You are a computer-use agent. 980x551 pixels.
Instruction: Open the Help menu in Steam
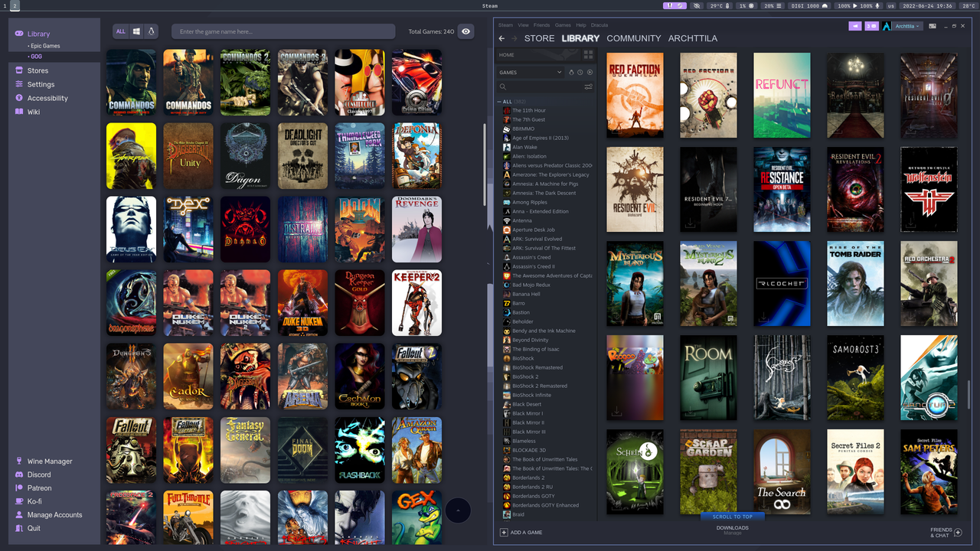[581, 25]
